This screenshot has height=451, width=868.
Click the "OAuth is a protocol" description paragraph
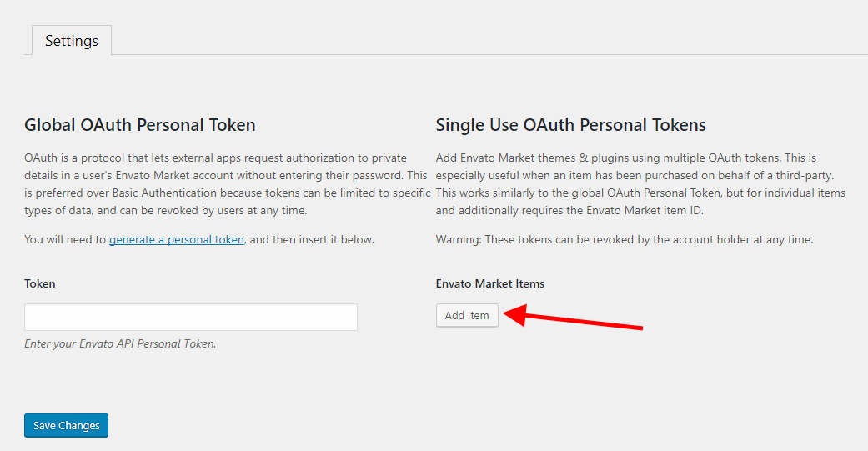(225, 183)
